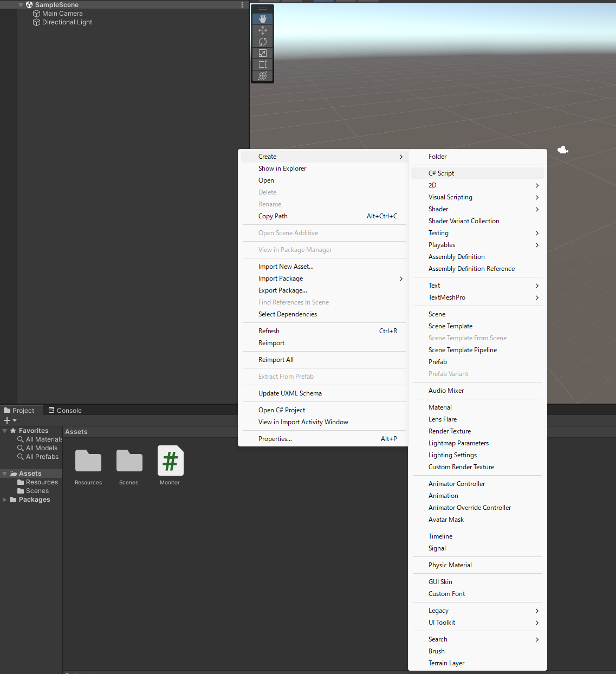Open the UI Toolkit submenu
Screen dimensions: 616x674
click(x=477, y=623)
